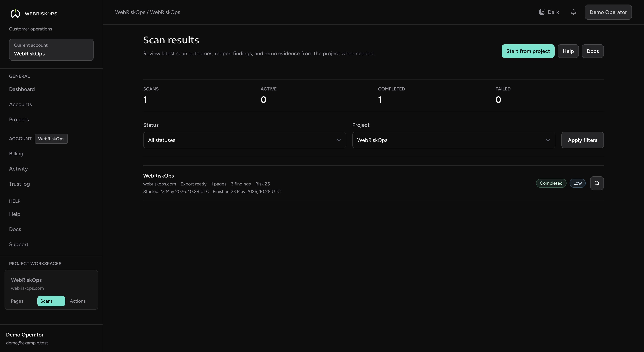The width and height of the screenshot is (644, 352).
Task: Switch to Pages workspace tab
Action: coord(17,301)
